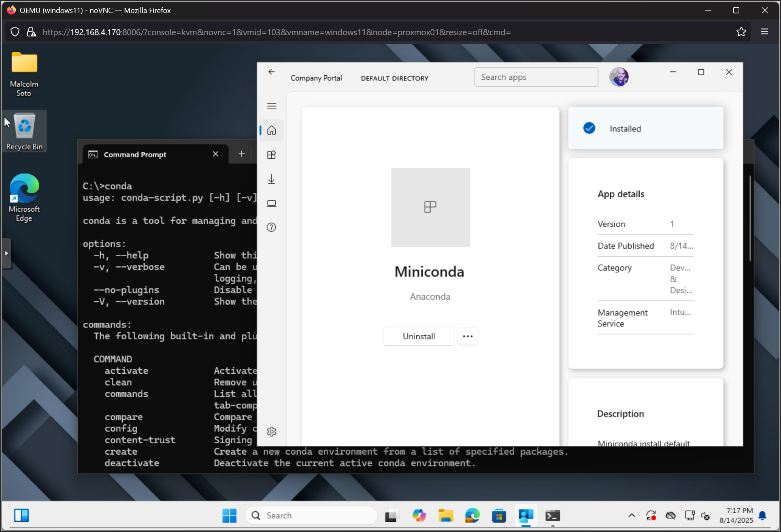Click the OneDrive tray icon

670,515
